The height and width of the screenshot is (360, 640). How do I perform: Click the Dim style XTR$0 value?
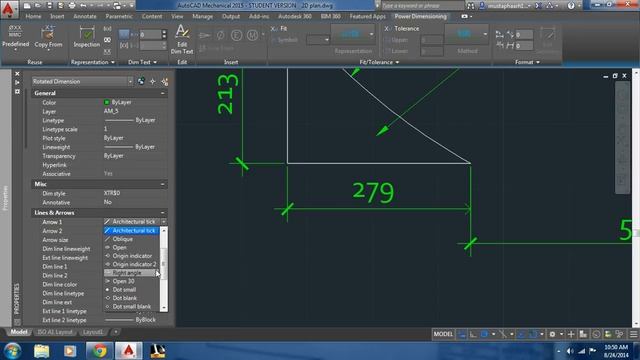coord(112,193)
